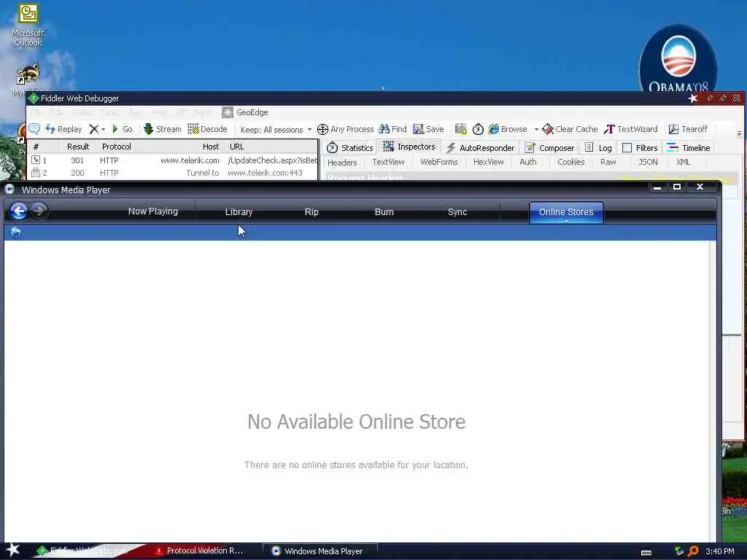Select the Cookies inspector tab
747x560 pixels.
pyautogui.click(x=570, y=162)
